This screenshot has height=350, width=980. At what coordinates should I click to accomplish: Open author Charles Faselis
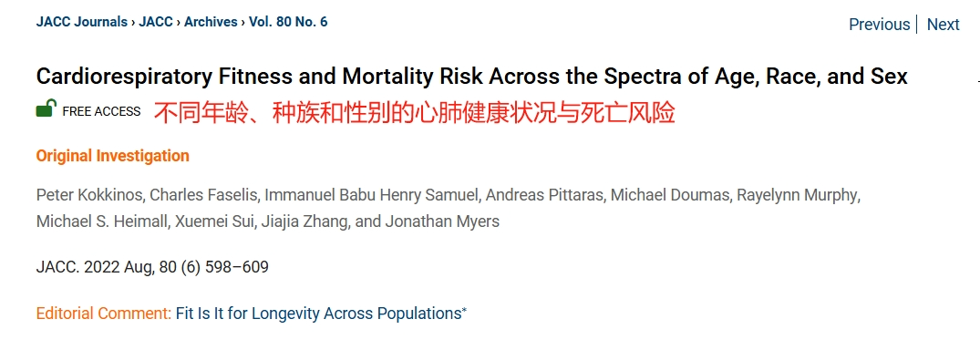coord(204,195)
